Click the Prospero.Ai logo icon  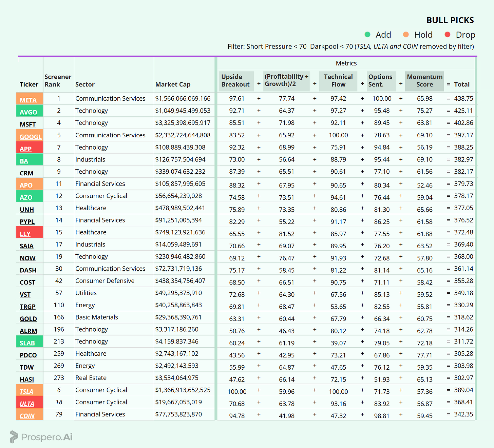click(14, 437)
